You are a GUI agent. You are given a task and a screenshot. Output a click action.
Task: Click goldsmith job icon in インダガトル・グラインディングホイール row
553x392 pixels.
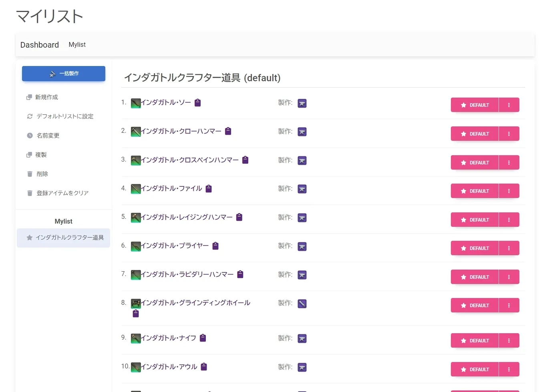point(302,304)
